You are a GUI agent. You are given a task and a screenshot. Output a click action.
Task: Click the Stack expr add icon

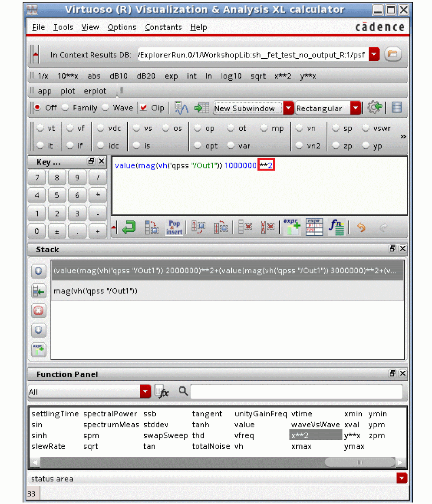(x=39, y=350)
